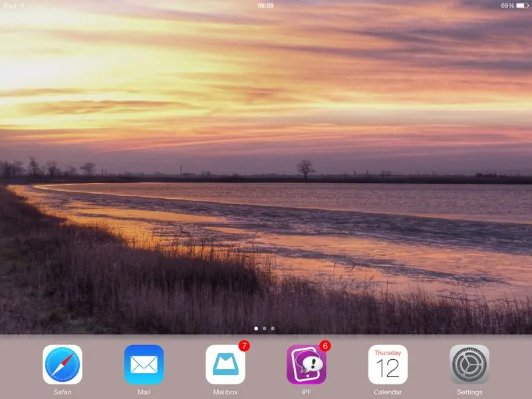Tap the red badge 7 on Mailbox
Viewport: 532px width, 399px height.
pos(244,346)
